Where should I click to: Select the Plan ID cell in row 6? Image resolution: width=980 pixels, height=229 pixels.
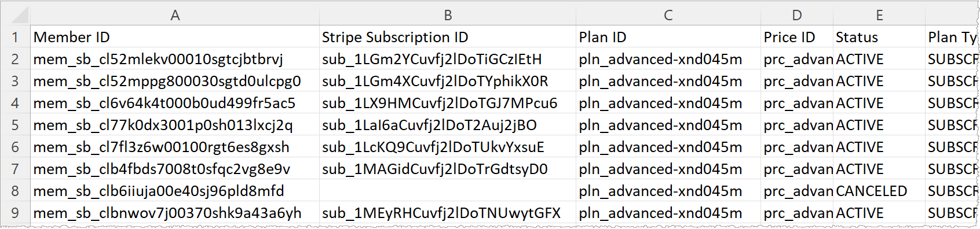click(x=668, y=147)
